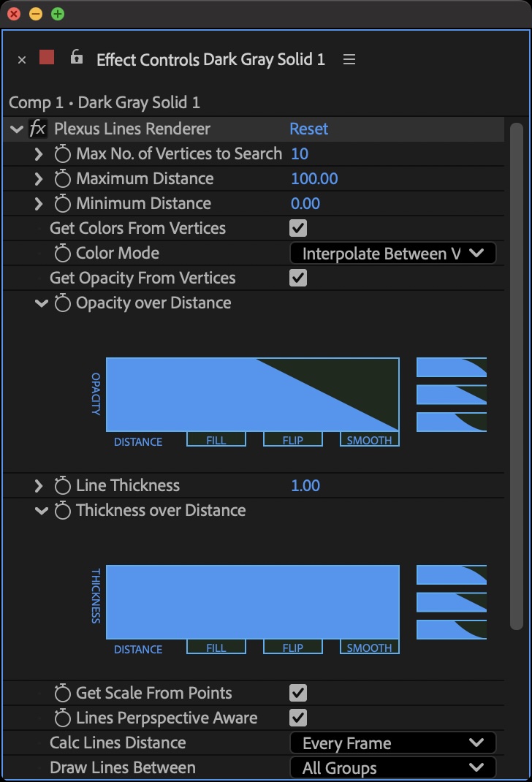Expand the Minimum Distance property
Viewport: 532px width, 782px height.
click(39, 203)
